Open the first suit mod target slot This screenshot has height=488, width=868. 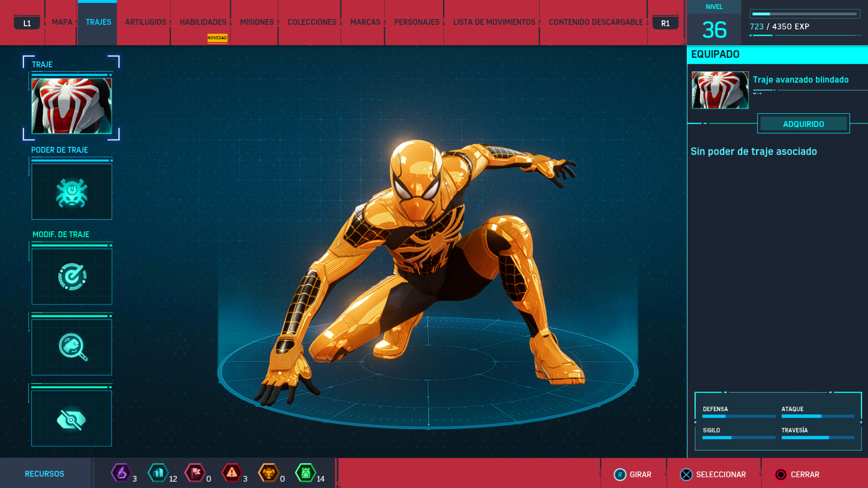pos(71,277)
